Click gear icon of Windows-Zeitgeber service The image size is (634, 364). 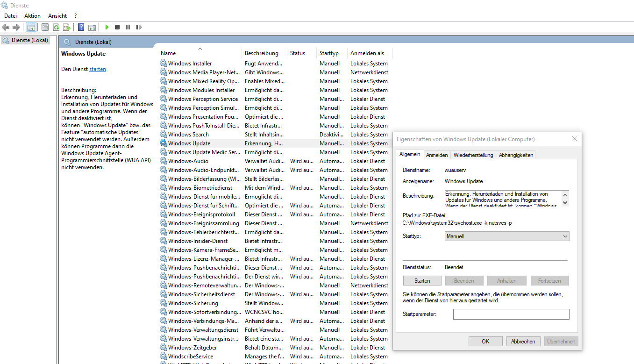coord(163,347)
